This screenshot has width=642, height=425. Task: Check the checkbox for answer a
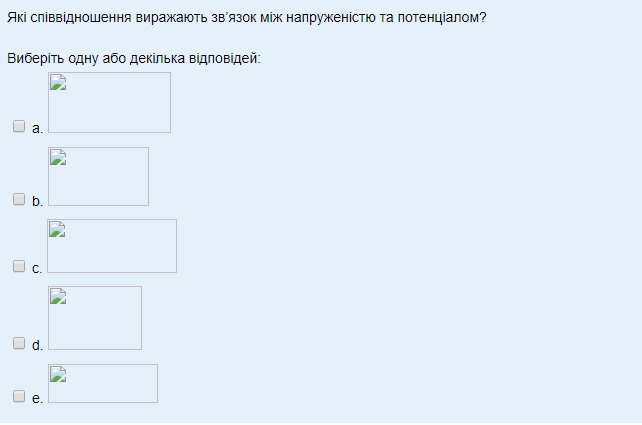coord(19,126)
